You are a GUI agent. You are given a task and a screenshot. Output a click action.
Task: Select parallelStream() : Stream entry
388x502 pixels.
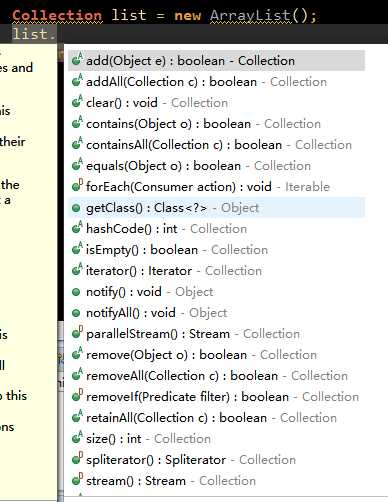click(216, 334)
